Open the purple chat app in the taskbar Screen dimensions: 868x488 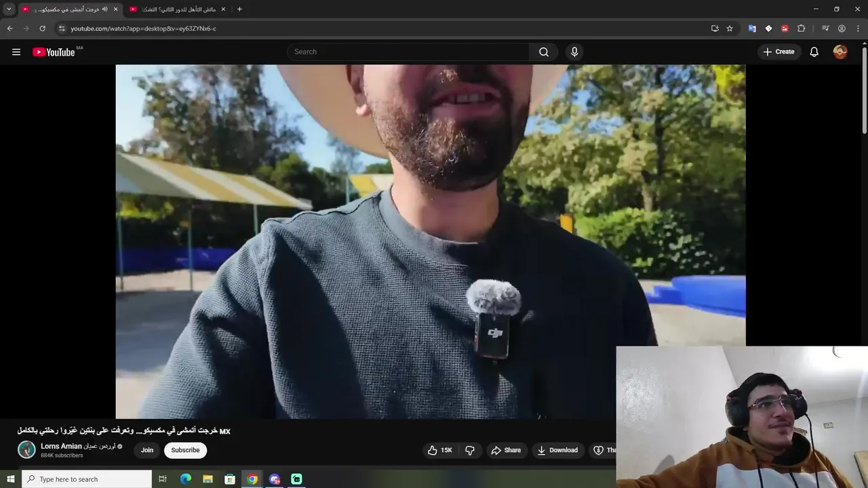click(275, 479)
